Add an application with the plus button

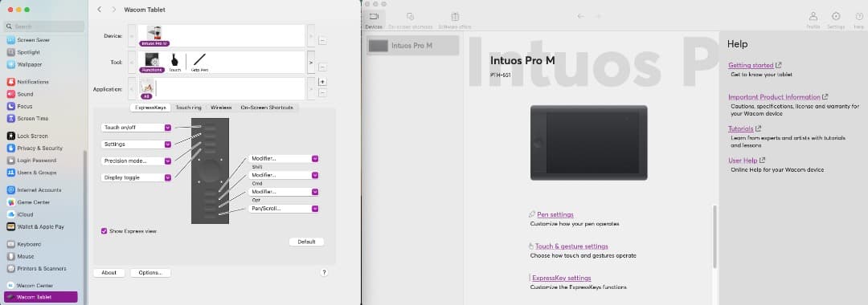[x=323, y=82]
